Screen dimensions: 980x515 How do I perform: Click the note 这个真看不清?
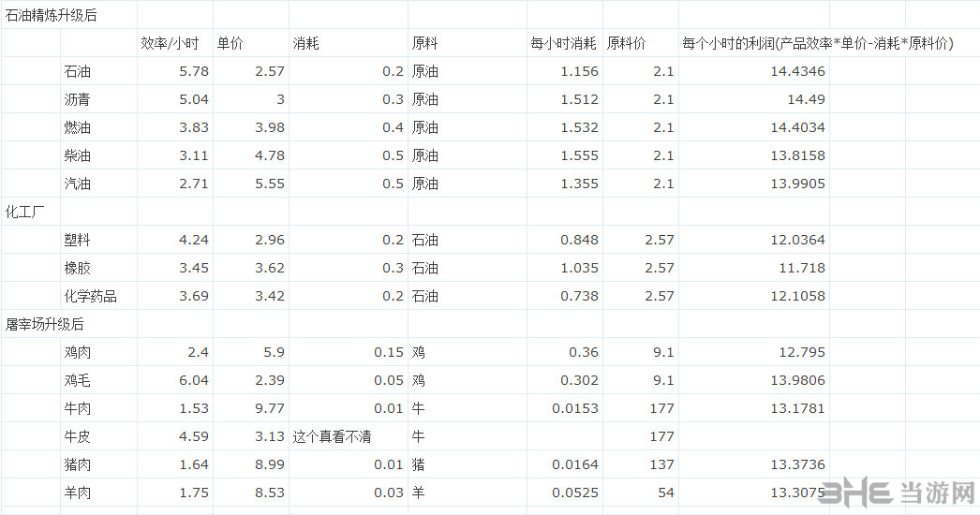point(332,437)
